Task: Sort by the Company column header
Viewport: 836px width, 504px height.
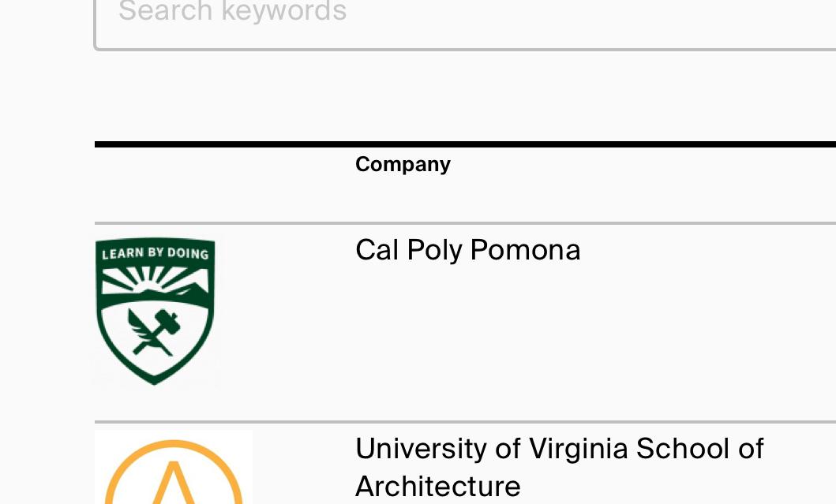Action: click(x=403, y=164)
